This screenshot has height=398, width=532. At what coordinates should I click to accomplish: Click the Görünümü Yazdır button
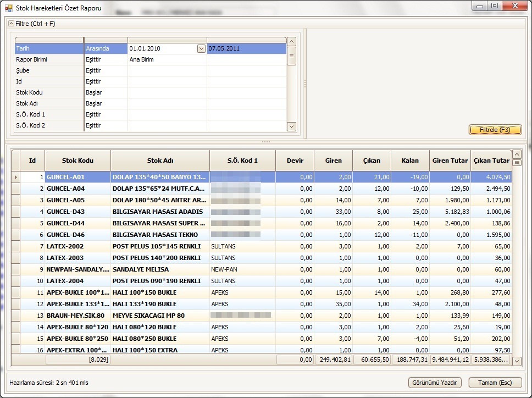point(435,383)
